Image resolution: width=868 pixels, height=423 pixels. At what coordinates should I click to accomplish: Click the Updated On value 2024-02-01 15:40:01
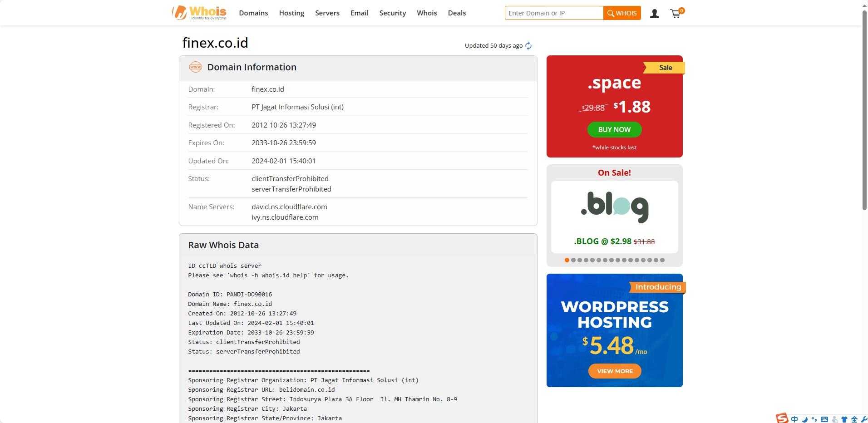pos(284,161)
